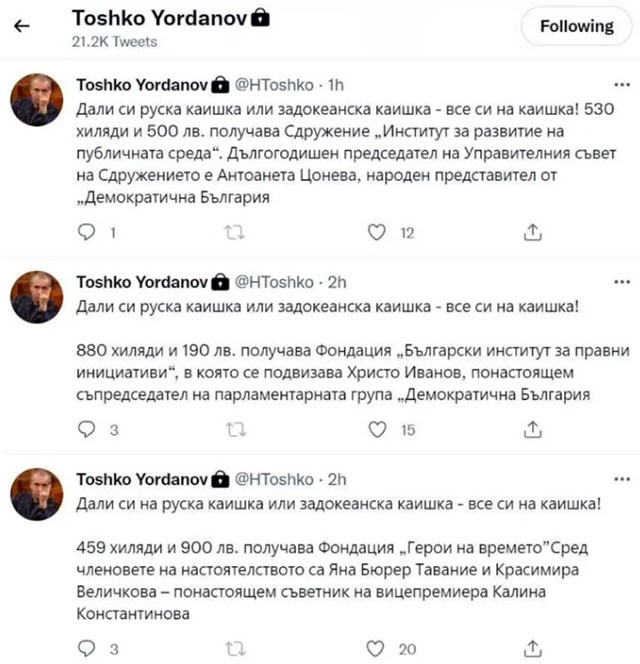Like the tweet with 15 likes
Viewport: 640px width, 664px height.
pyautogui.click(x=377, y=430)
